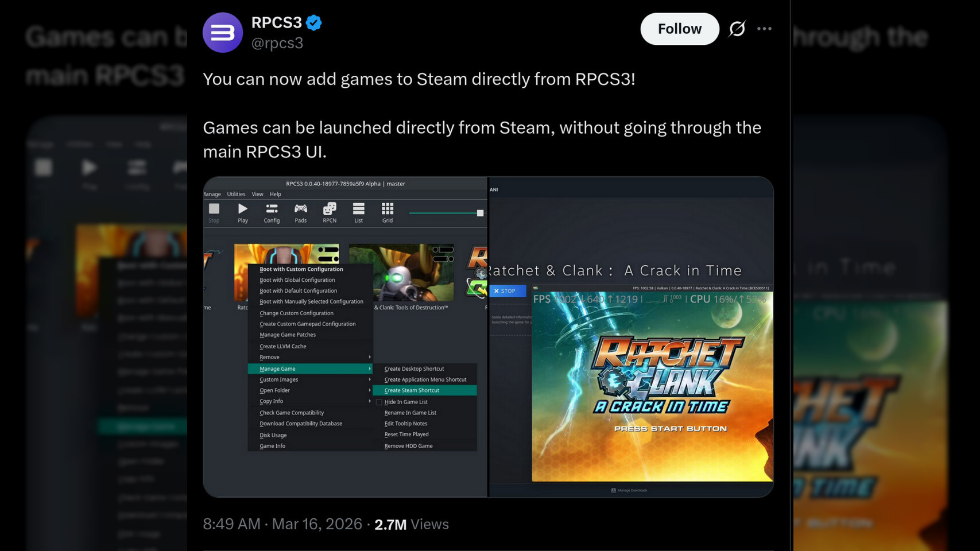
Task: Open the RPCN toolbar icon
Action: (330, 213)
